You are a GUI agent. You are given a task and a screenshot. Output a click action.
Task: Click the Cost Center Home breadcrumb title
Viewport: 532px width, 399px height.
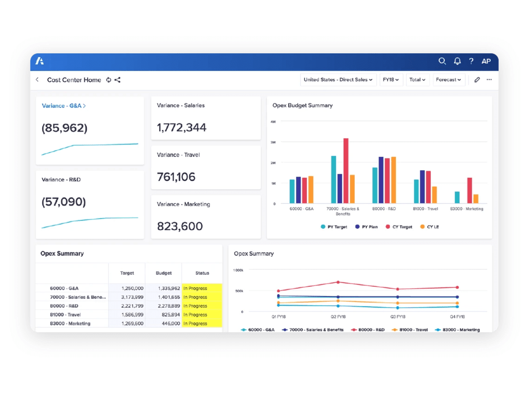pos(74,80)
